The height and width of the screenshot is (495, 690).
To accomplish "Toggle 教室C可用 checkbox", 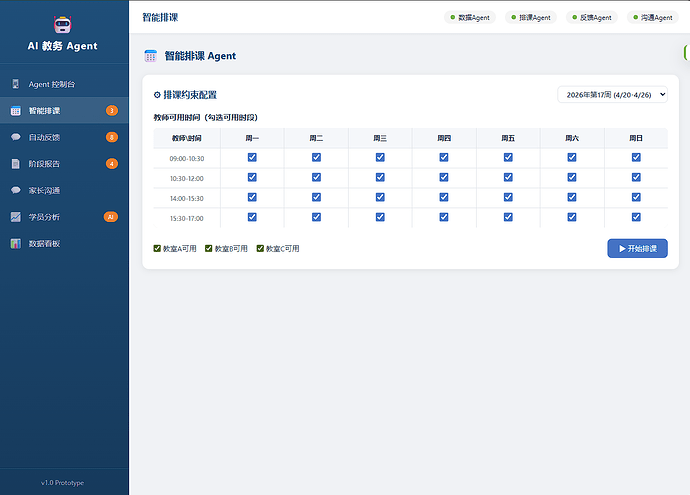I will pyautogui.click(x=260, y=248).
